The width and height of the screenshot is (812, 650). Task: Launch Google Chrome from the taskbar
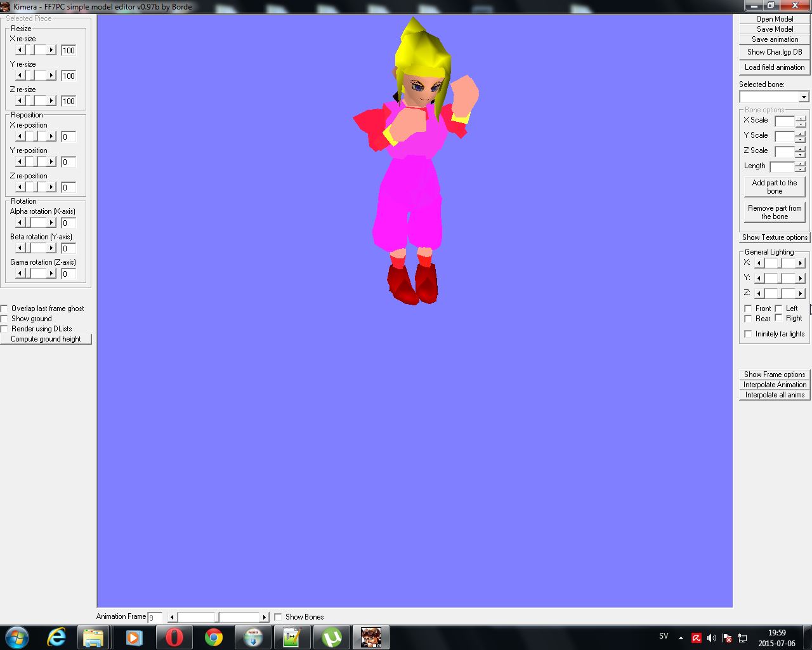click(x=214, y=637)
